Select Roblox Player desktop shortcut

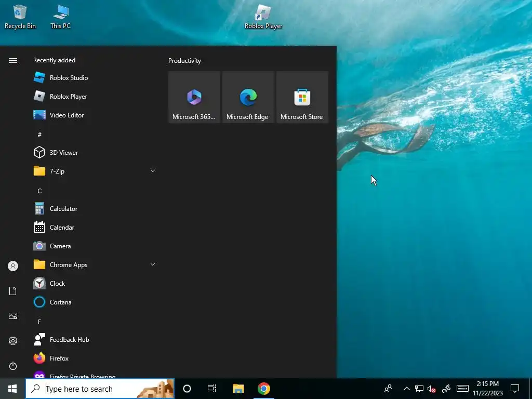click(263, 17)
